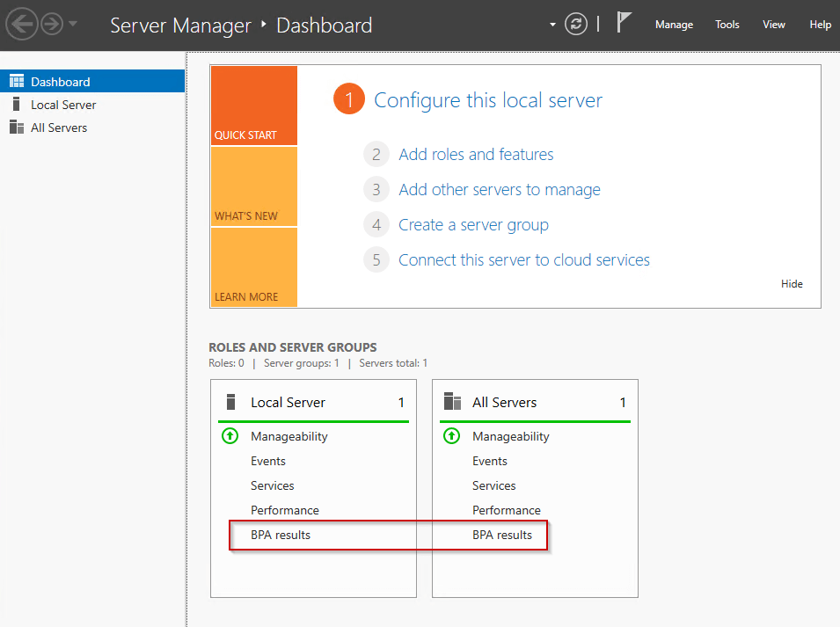The height and width of the screenshot is (627, 840).
Task: Select Local Server in the left pane
Action: pyautogui.click(x=92, y=105)
